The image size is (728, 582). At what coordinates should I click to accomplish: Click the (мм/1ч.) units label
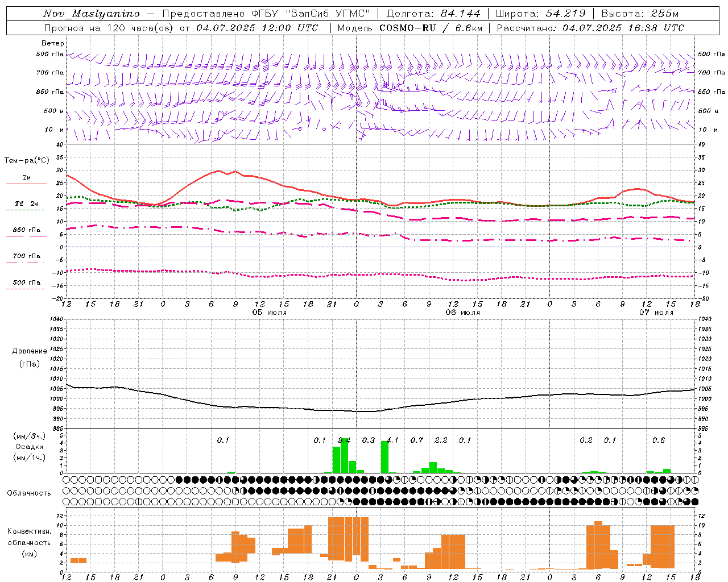pyautogui.click(x=30, y=458)
